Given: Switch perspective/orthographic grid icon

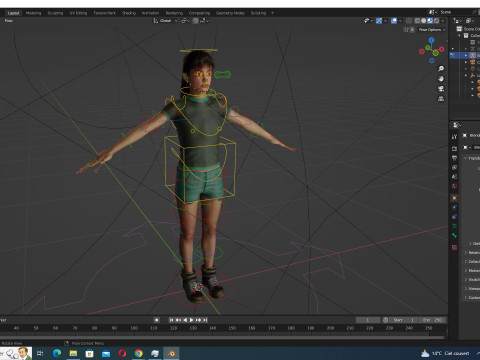Looking at the screenshot, I should (441, 99).
